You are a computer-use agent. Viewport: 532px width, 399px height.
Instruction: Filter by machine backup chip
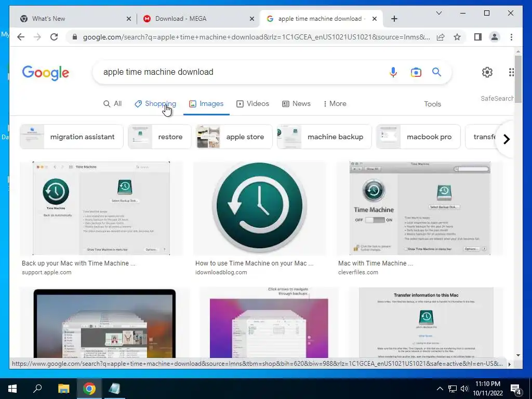[x=324, y=137]
